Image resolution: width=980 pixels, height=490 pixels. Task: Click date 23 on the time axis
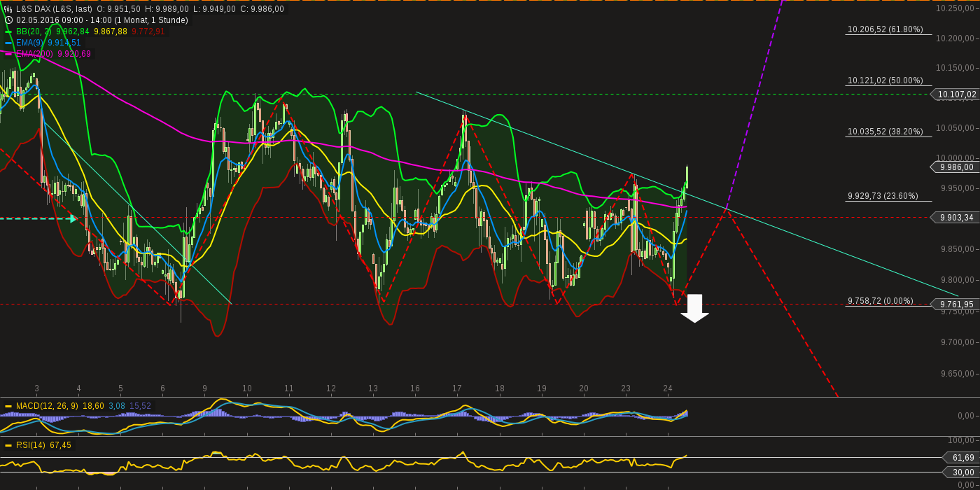(x=626, y=388)
